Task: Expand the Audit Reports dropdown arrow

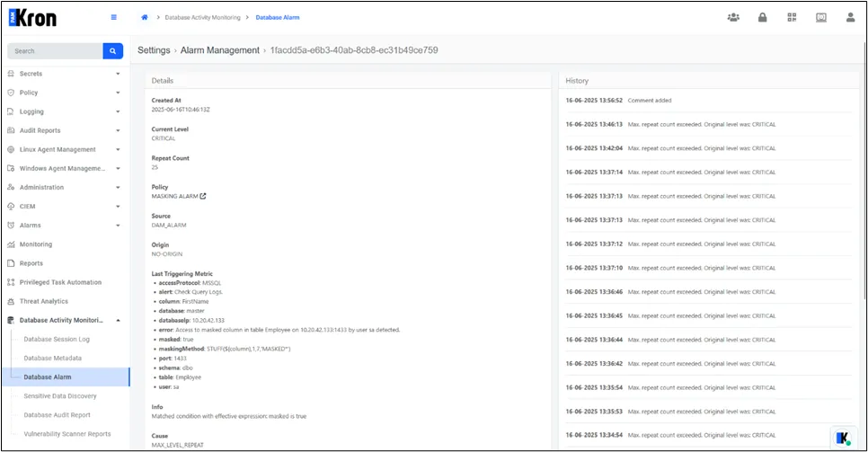Action: [118, 130]
